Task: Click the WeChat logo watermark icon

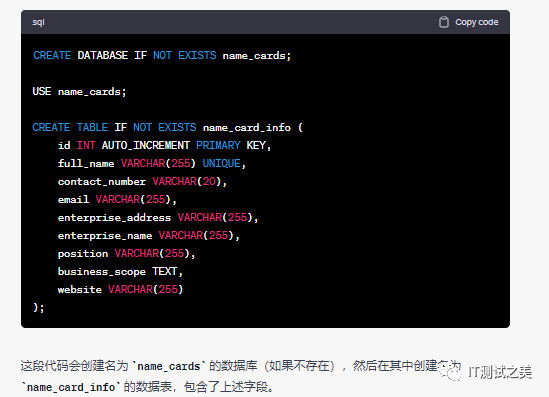Action: point(451,372)
